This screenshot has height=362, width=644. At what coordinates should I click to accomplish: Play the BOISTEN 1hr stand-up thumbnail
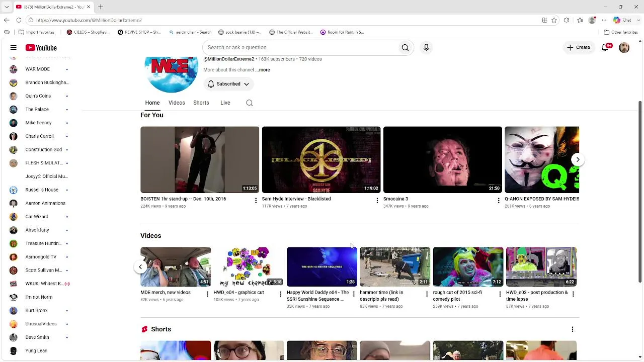point(200,160)
